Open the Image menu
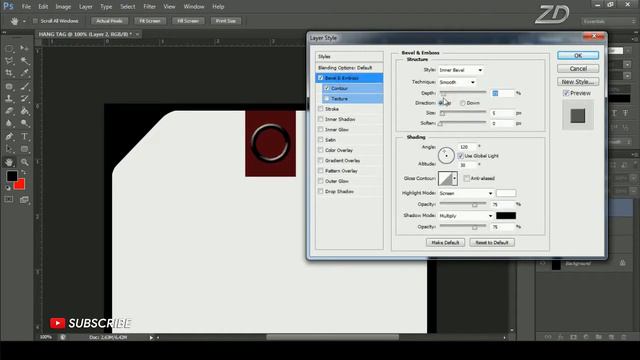Viewport: 640px width, 360px height. (63, 7)
